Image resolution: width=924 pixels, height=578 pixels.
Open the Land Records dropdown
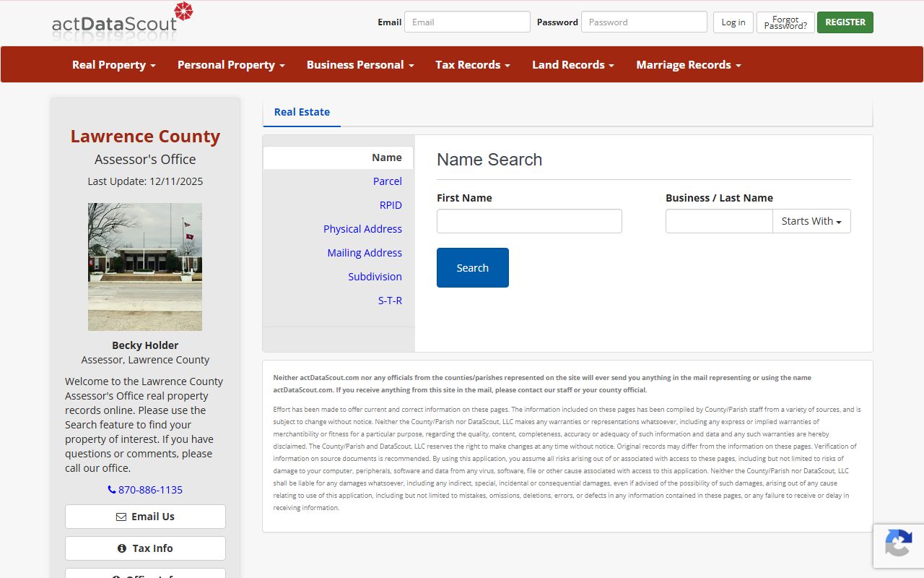[x=573, y=64]
